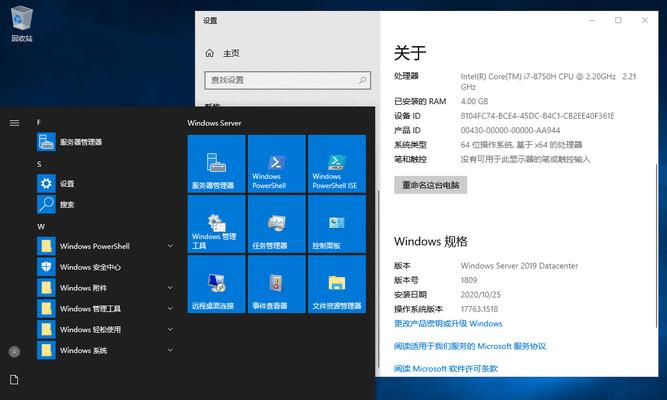The image size is (667, 400).
Task: Click the Home icon in Settings
Action: (210, 53)
